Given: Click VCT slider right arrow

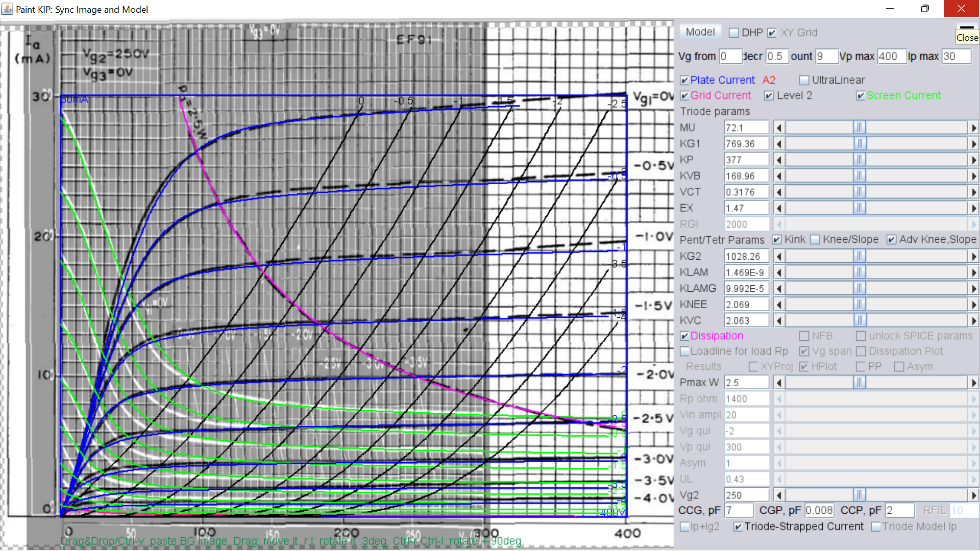Looking at the screenshot, I should click(x=973, y=192).
